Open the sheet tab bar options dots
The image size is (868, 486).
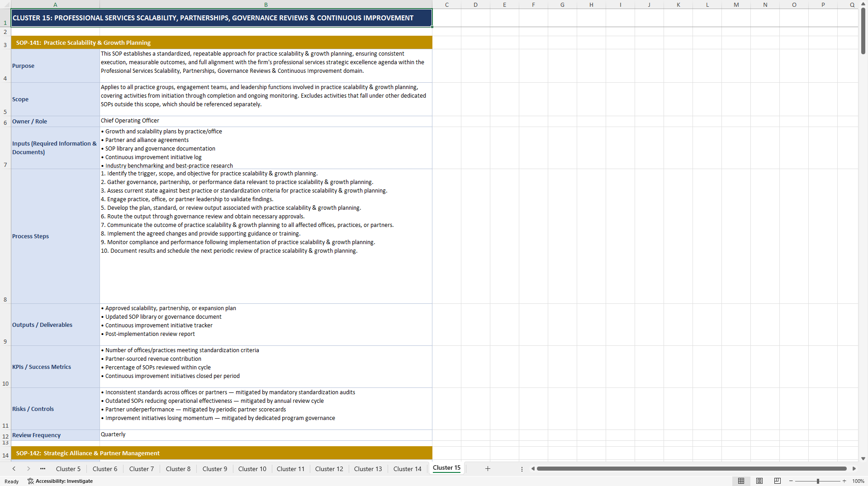(522, 469)
